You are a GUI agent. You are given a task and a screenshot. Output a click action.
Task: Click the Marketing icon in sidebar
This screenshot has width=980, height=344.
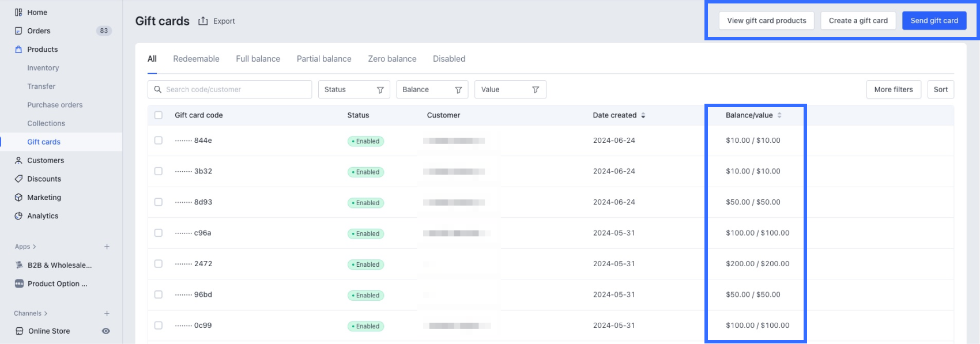(18, 198)
